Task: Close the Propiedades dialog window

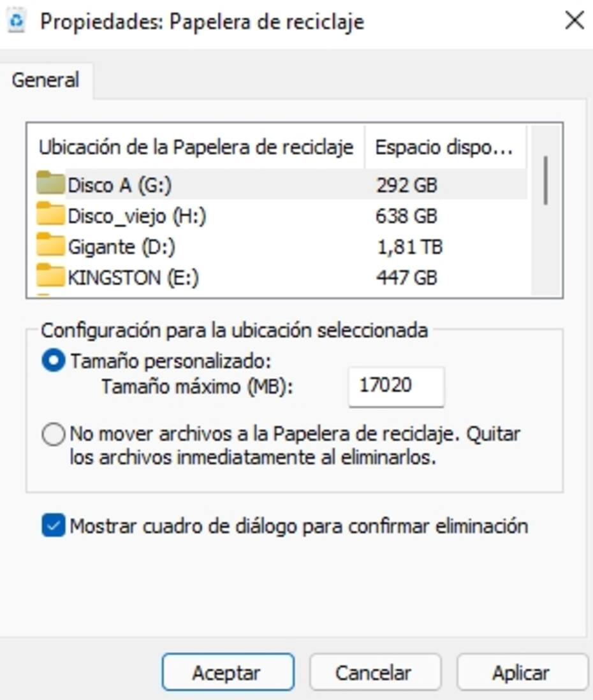Action: pos(575,20)
